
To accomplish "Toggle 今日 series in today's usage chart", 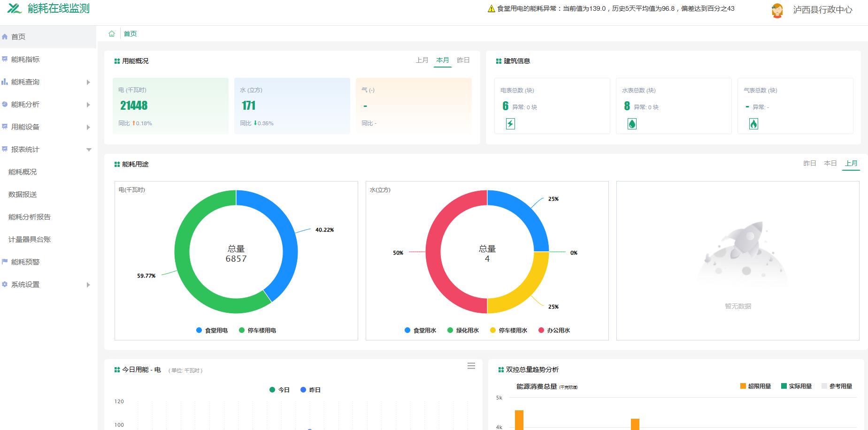I will 279,390.
